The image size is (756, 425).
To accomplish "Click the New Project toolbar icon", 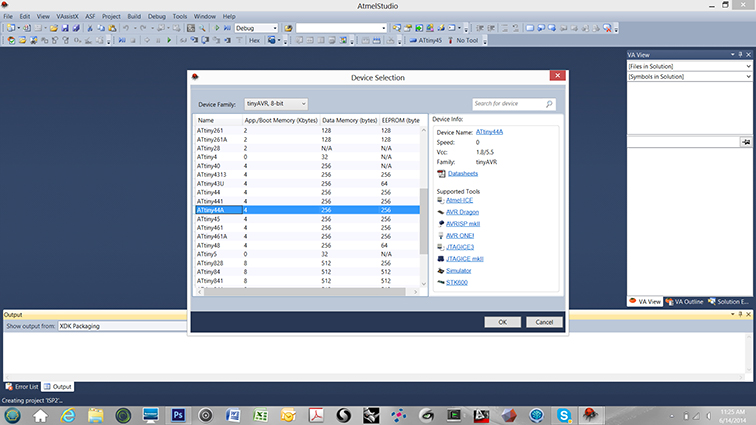I will 11,28.
